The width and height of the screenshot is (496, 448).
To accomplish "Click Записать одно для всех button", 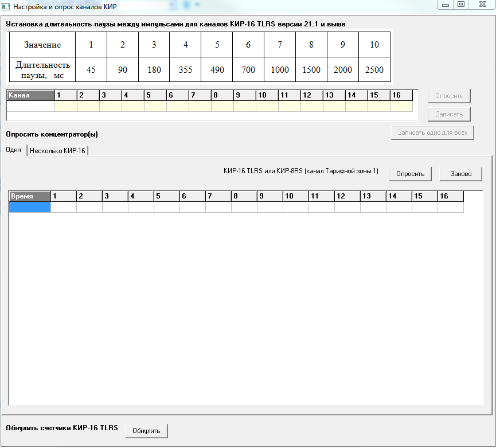I will [432, 133].
